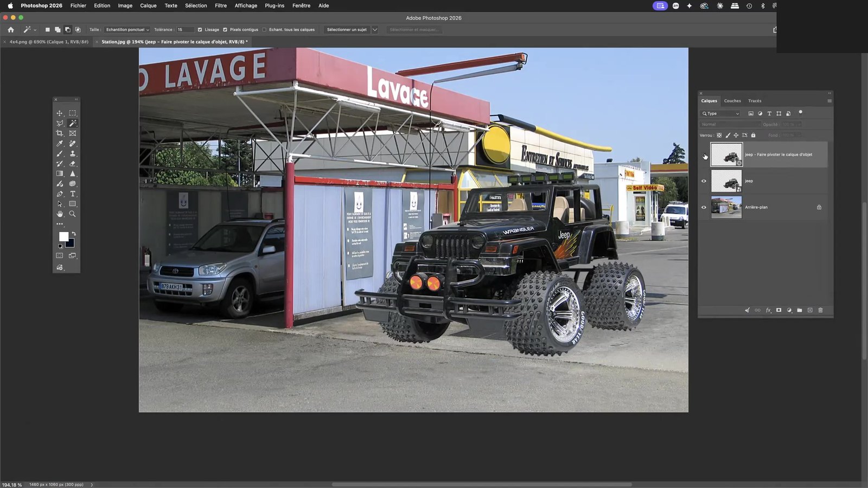Select the Rectangular Marquee tool
The height and width of the screenshot is (488, 868).
[x=73, y=113]
